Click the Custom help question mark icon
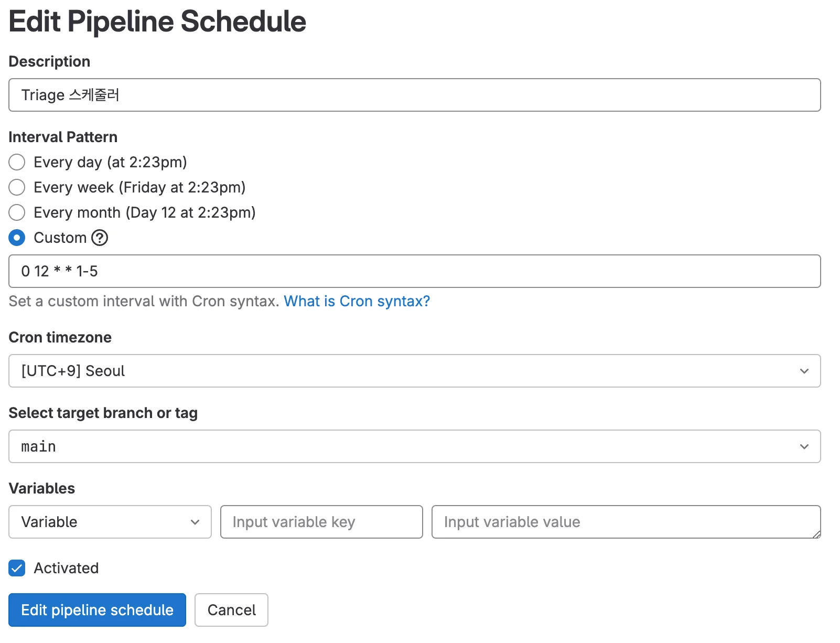The image size is (840, 643). pyautogui.click(x=100, y=238)
